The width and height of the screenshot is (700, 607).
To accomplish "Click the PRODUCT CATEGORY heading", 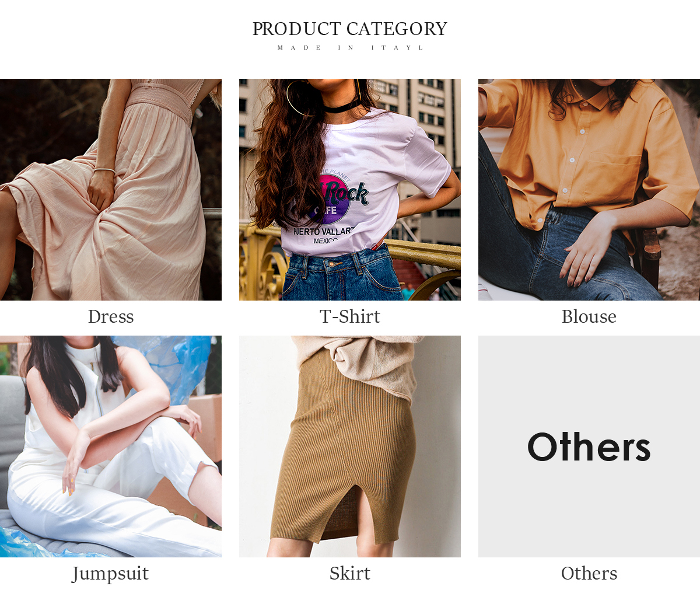I will (x=350, y=29).
